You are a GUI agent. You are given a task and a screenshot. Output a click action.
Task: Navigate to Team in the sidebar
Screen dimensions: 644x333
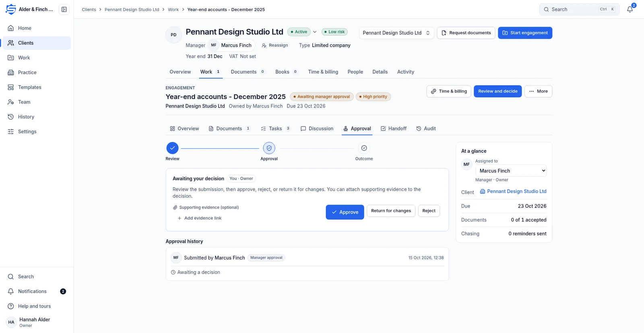click(37, 102)
